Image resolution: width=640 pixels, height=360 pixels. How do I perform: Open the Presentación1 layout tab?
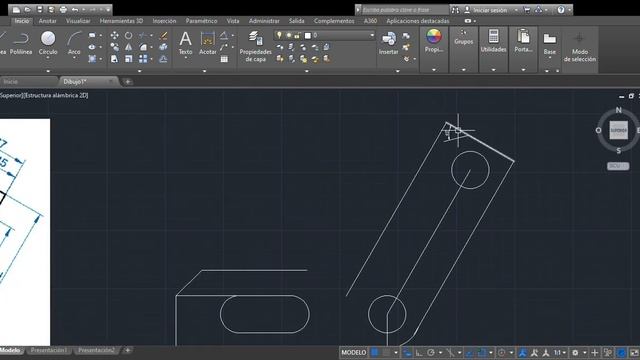(49, 350)
